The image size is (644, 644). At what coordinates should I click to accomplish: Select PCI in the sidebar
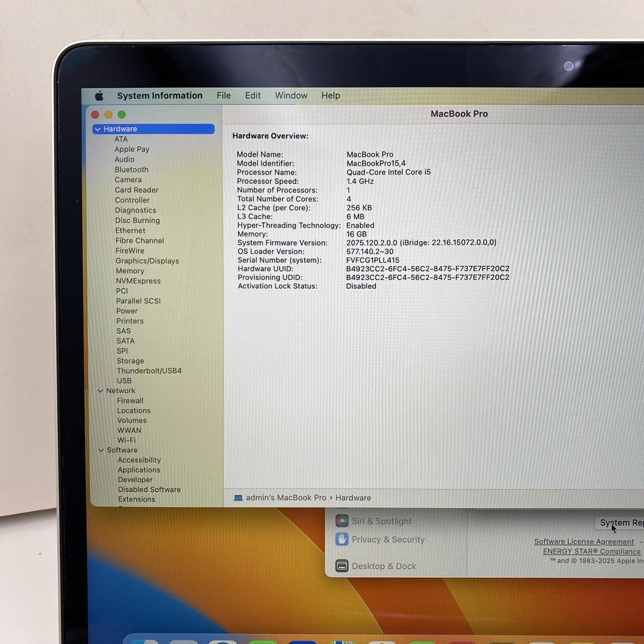coord(122,291)
